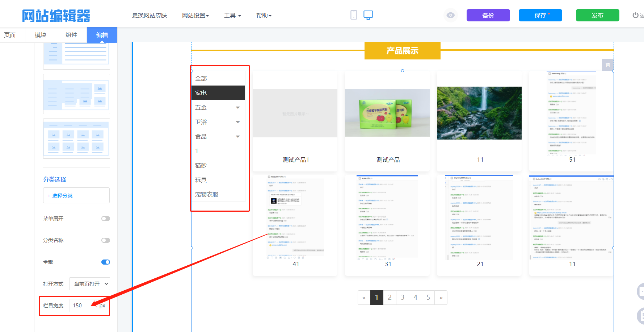The width and height of the screenshot is (644, 332).
Task: Click the 备份 button
Action: click(x=488, y=15)
